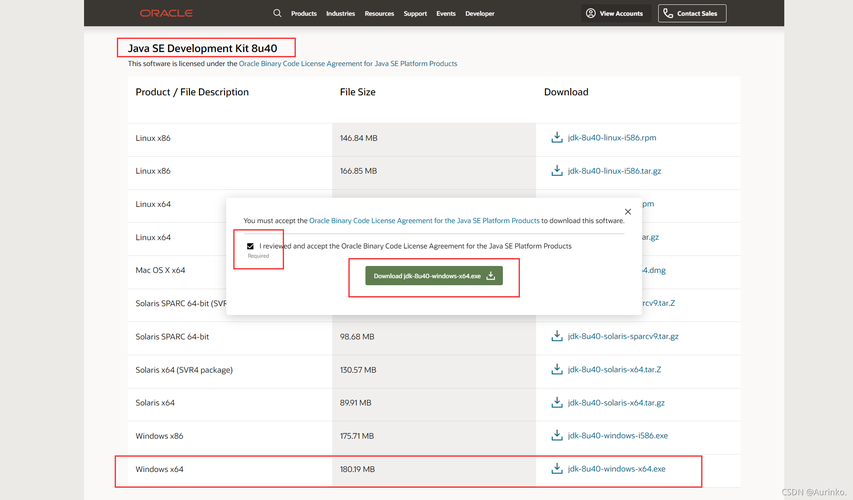Toggle the license agreement acceptance checkbox
Screen dimensions: 853x500
[x=250, y=246]
